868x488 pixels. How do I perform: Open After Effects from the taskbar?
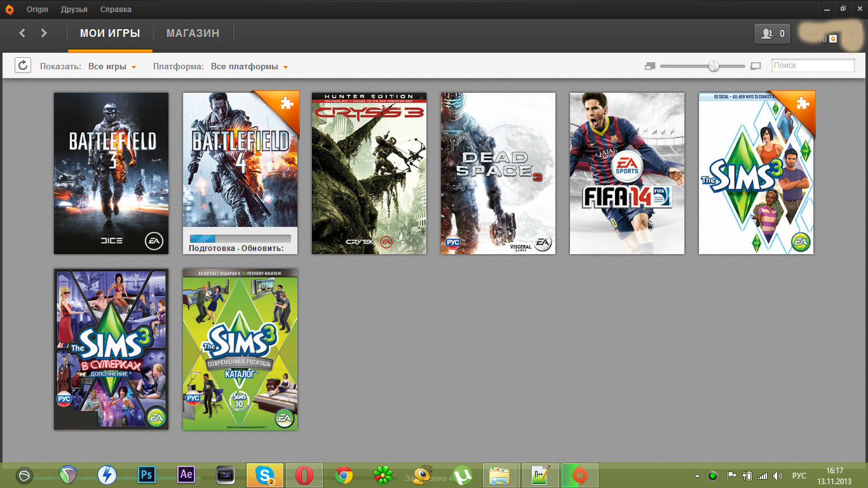187,475
